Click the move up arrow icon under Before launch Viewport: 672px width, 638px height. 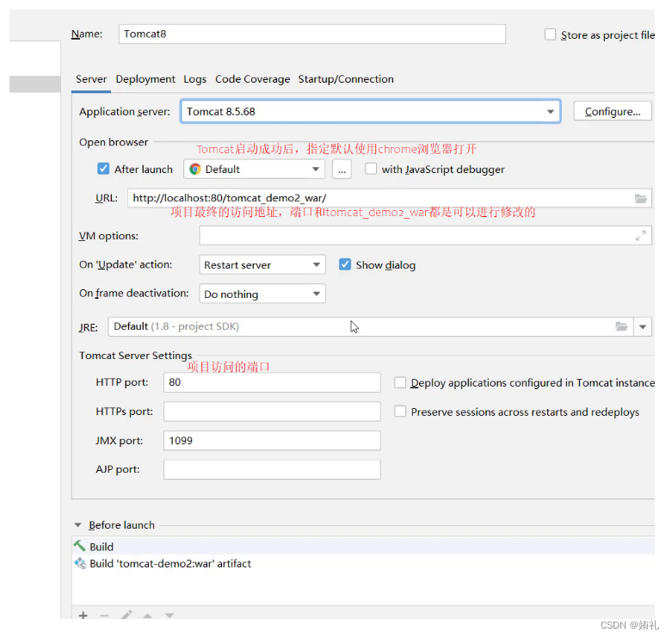coord(147,616)
